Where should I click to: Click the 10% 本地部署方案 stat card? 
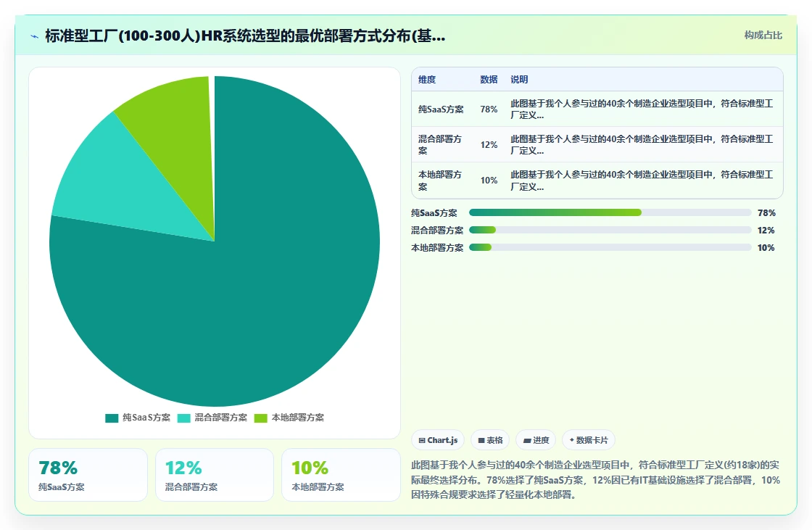pyautogui.click(x=341, y=475)
